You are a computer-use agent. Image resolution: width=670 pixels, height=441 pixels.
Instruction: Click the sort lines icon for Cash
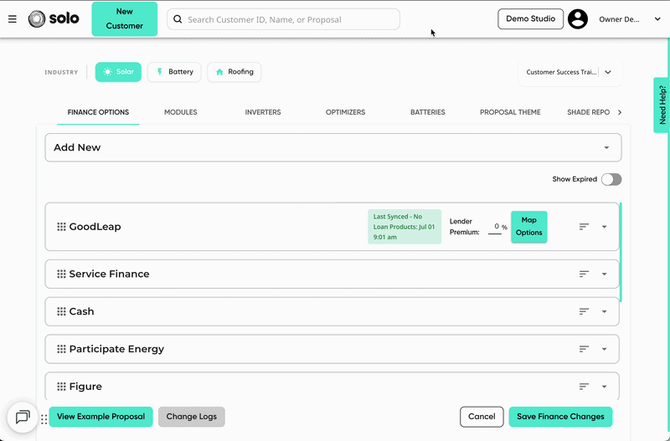click(x=584, y=312)
